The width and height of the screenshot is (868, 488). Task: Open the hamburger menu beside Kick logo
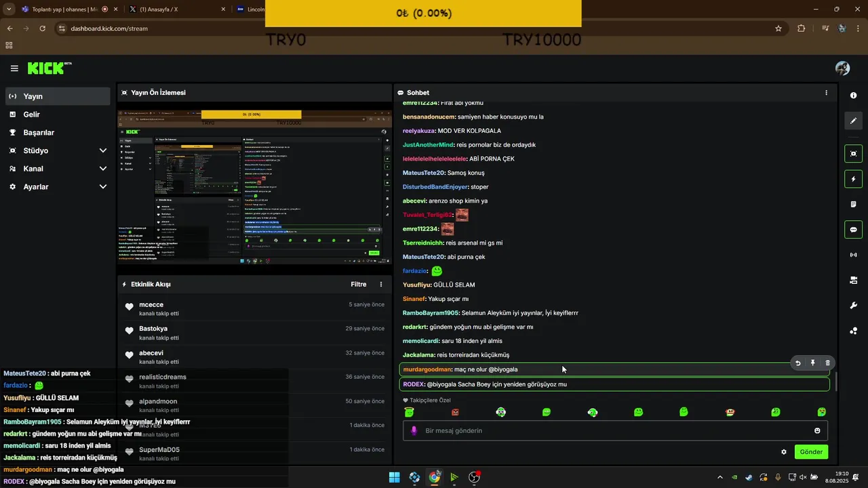coord(14,68)
